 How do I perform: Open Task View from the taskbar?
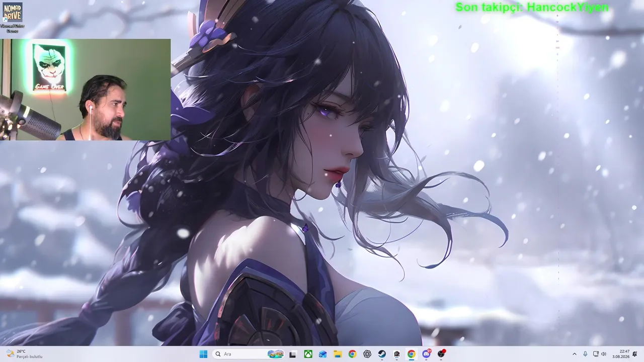293,354
